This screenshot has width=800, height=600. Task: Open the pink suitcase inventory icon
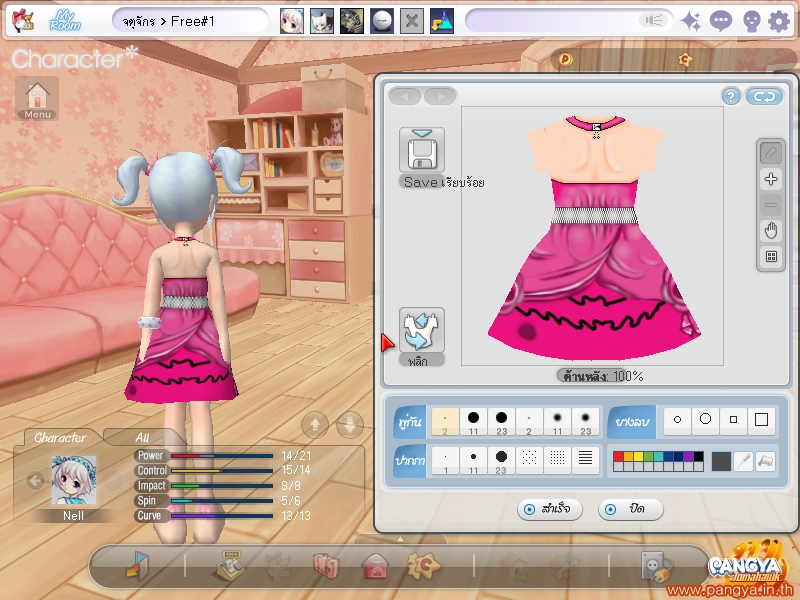[x=326, y=566]
